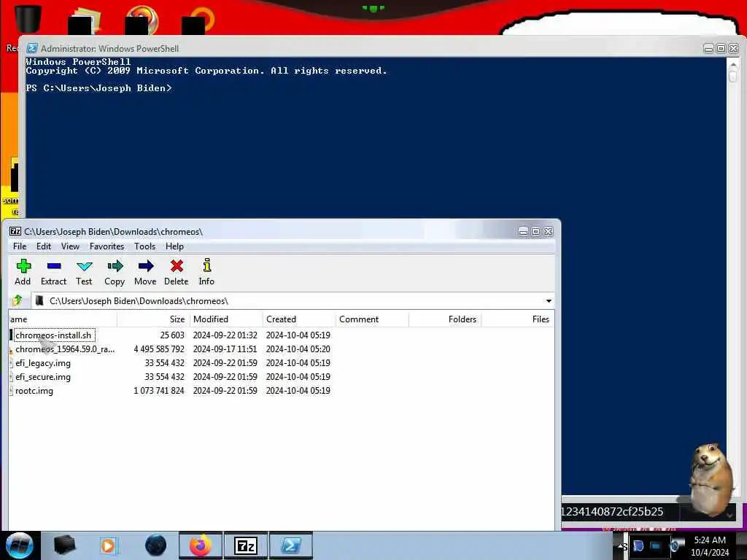Select the rootc.img file
The height and width of the screenshot is (560, 747).
(34, 391)
